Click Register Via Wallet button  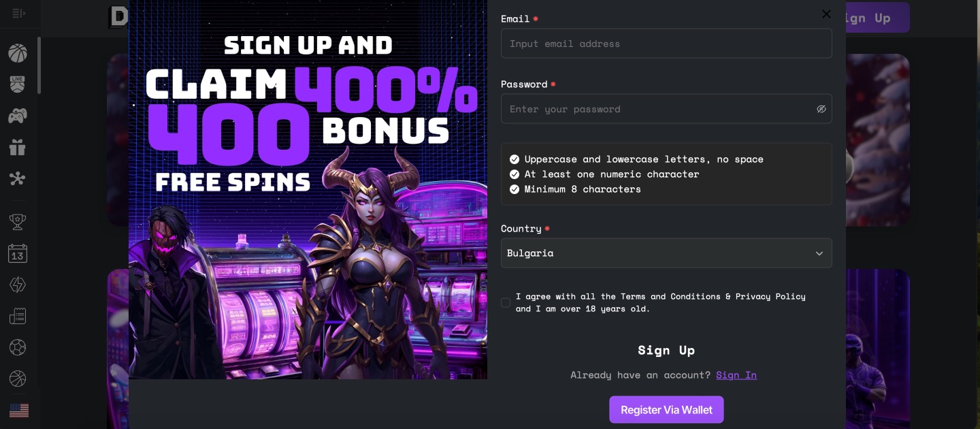pos(666,410)
